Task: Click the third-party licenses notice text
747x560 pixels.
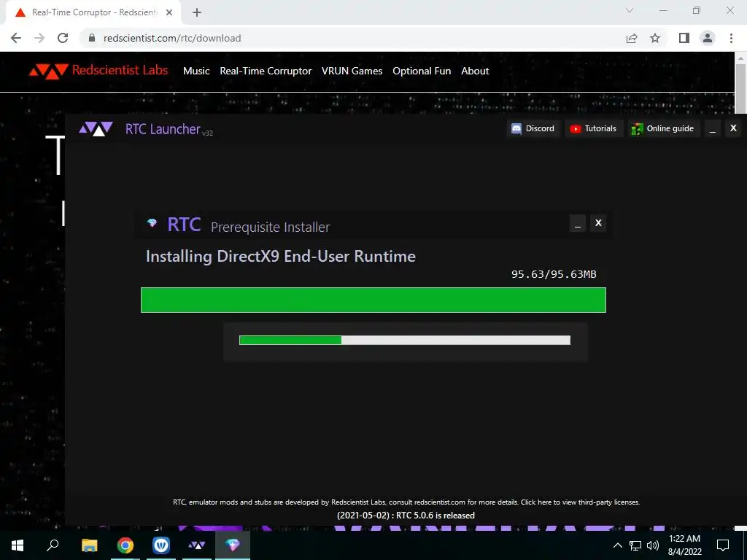Action: (406, 502)
